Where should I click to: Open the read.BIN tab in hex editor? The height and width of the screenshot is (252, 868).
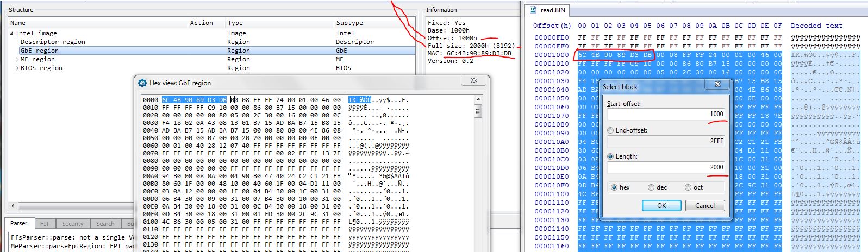coord(548,10)
